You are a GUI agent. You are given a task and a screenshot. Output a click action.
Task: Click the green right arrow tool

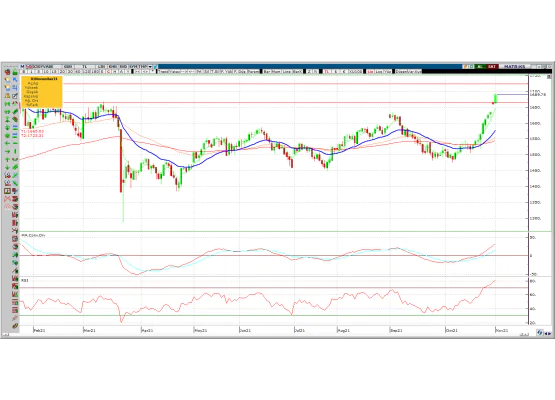tap(7, 152)
